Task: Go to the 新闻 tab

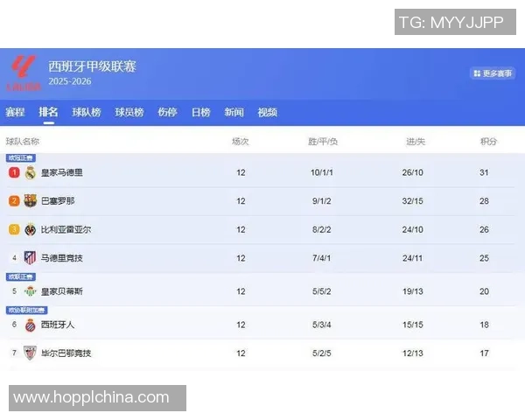Action: click(234, 112)
